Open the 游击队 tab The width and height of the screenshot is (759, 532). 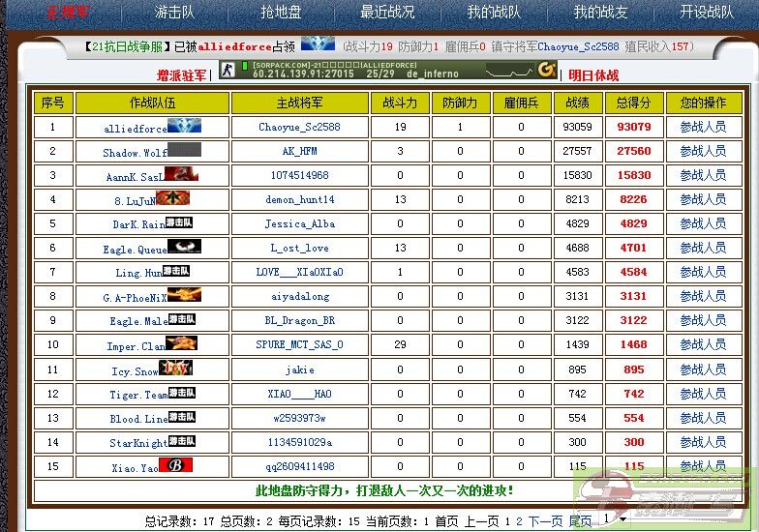[x=174, y=13]
